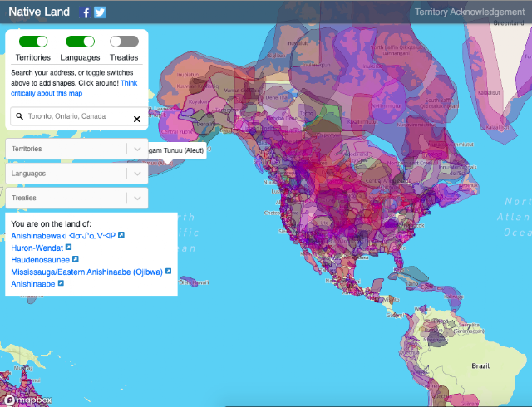Click the search magnifier icon
Viewport: 532px width, 407px height.
(x=20, y=116)
